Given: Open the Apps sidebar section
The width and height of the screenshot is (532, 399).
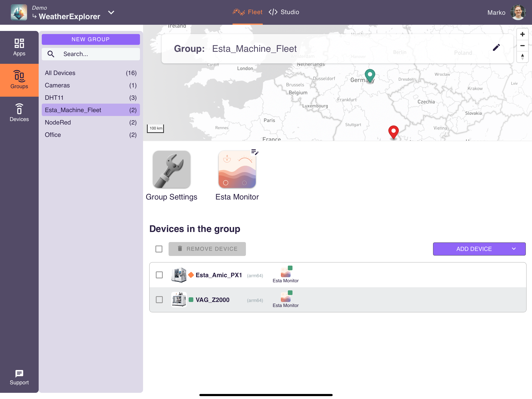Looking at the screenshot, I should point(19,47).
